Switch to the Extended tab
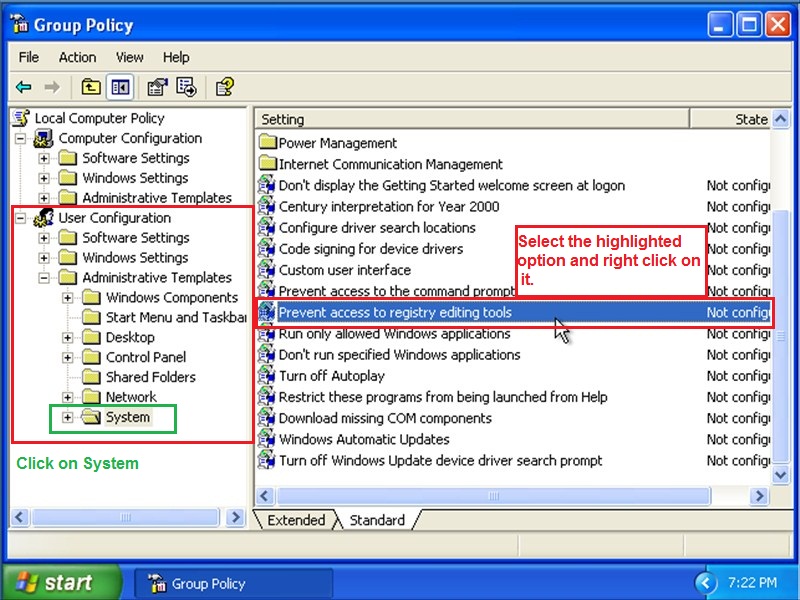Image resolution: width=800 pixels, height=600 pixels. point(297,520)
